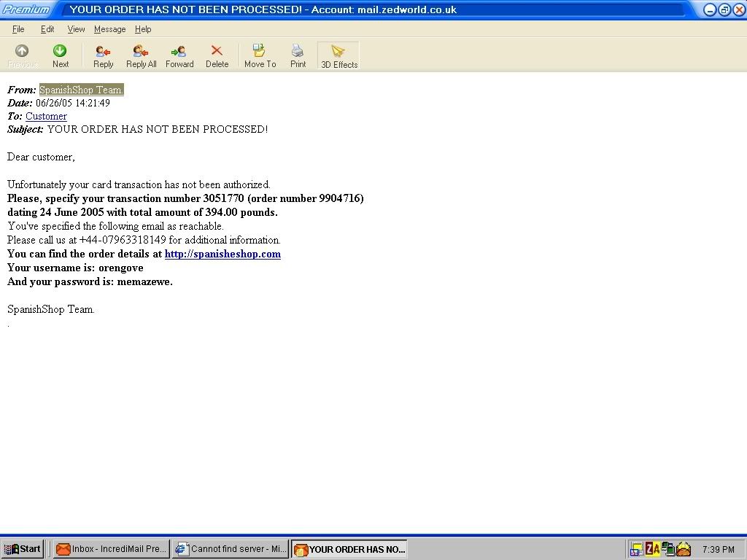Screen dimensions: 747x560
Task: Open the File menu
Action: (x=18, y=29)
